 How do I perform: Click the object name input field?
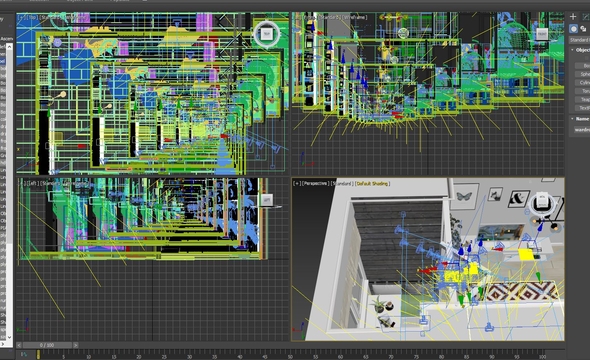coord(582,130)
